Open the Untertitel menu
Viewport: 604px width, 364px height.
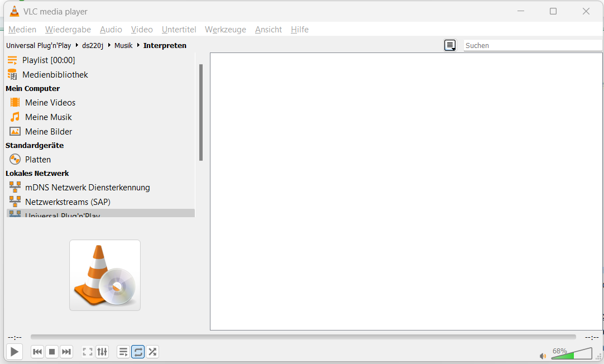pos(179,30)
